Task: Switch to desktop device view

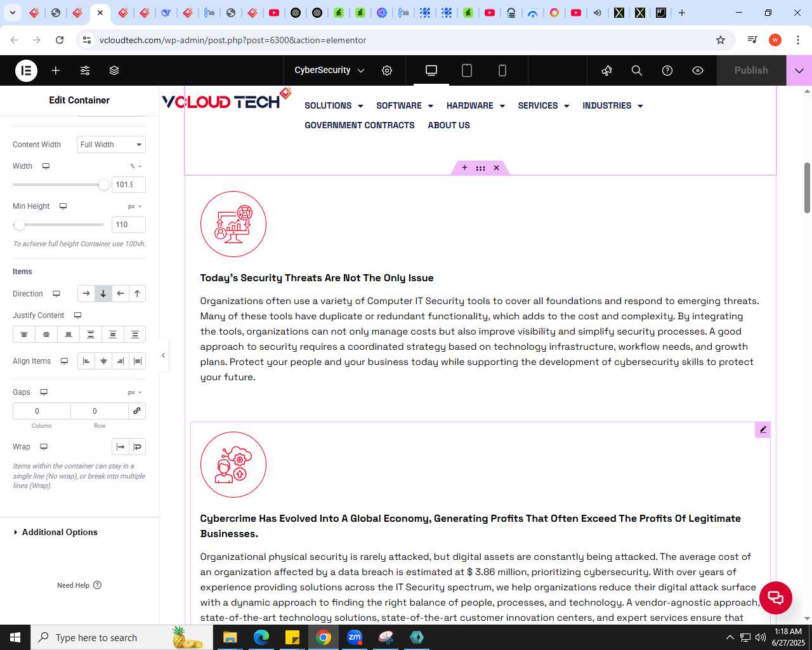Action: point(431,70)
